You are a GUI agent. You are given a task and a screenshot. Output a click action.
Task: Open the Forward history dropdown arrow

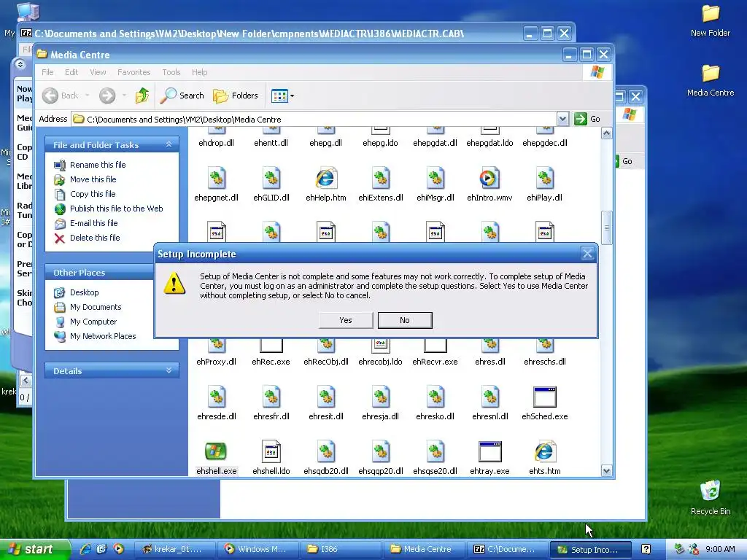[124, 96]
